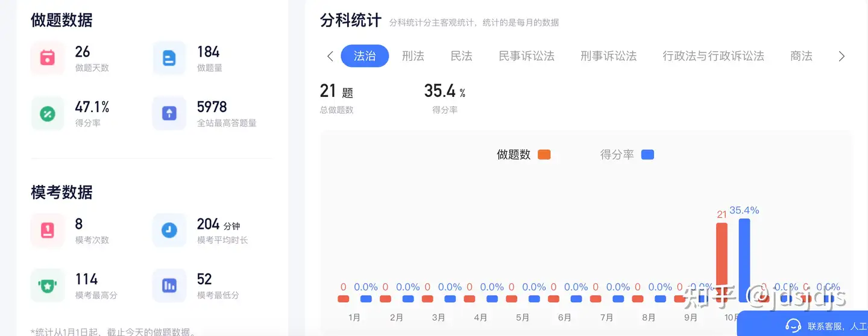Screen dimensions: 868x336
Task: Click the headset customer service icon
Action: coord(793,326)
